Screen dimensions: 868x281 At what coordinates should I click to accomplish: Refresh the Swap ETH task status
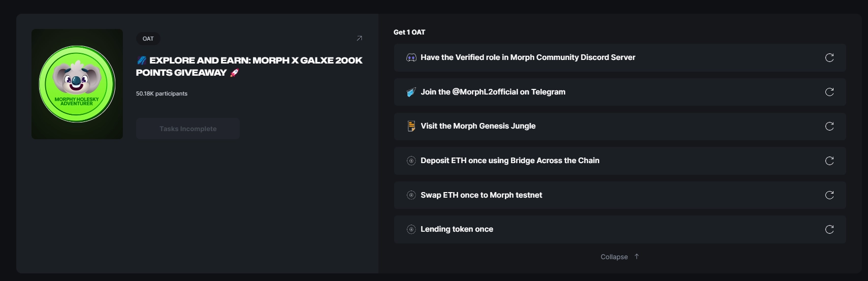pyautogui.click(x=829, y=195)
